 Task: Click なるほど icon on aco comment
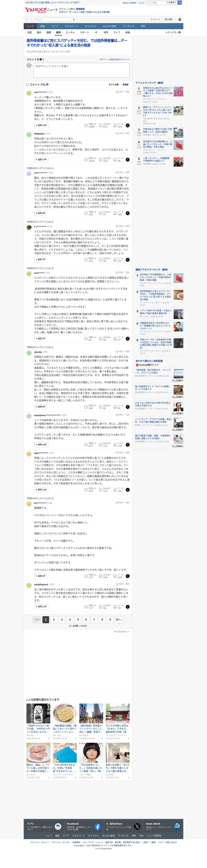(x=100, y=339)
